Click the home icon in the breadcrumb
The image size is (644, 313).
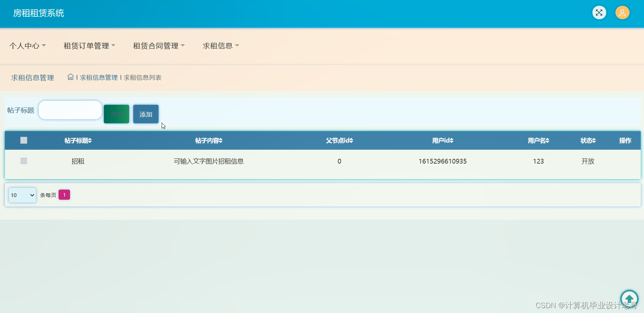tap(70, 77)
